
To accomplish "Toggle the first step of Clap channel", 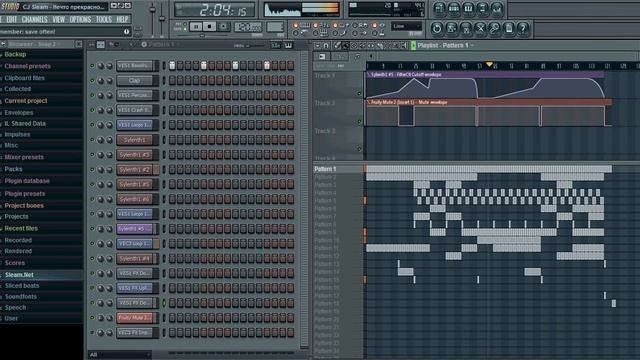I will 172,80.
